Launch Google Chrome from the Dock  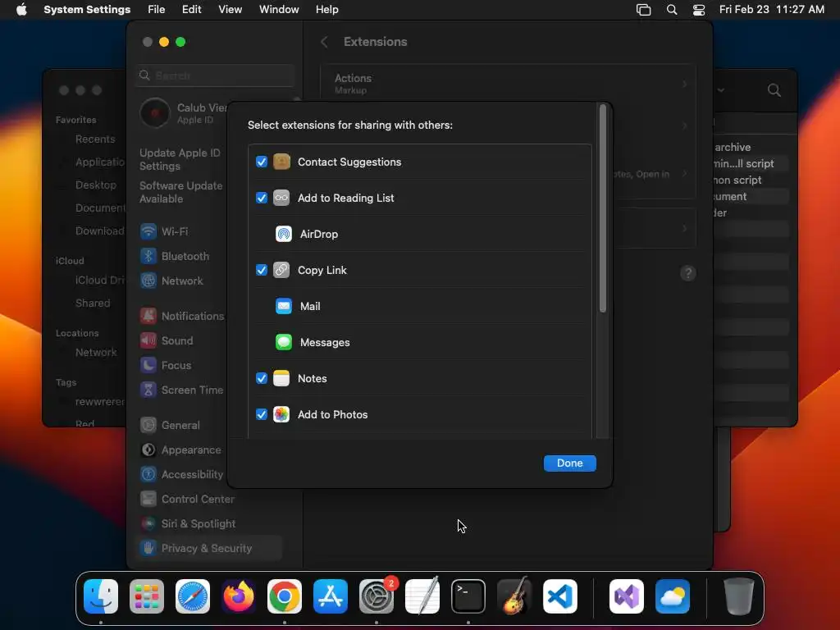point(285,596)
